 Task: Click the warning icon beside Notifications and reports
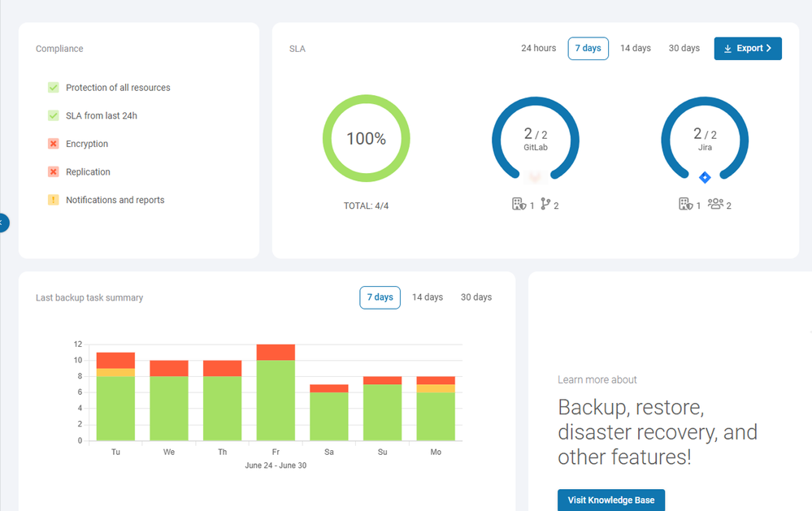pyautogui.click(x=54, y=199)
